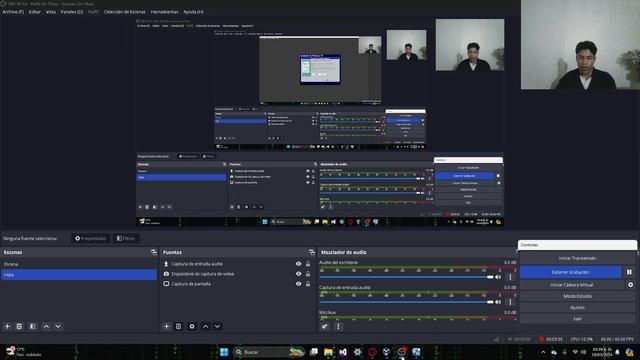
Task: Add a new source in Fuentes panel
Action: (166, 327)
